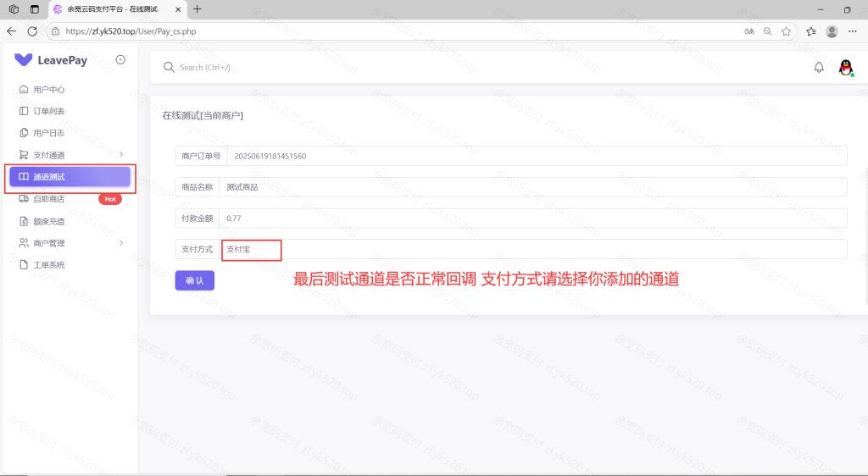Click the browser back arrow
Screen dimensions: 868x476
(12, 31)
